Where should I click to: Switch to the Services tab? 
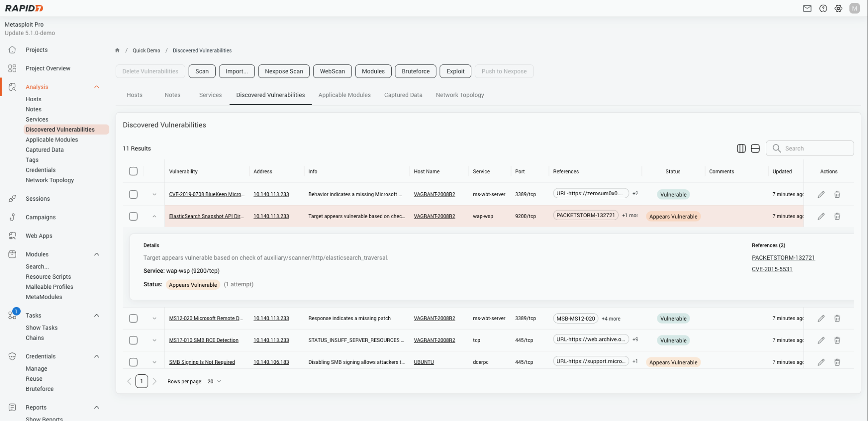pos(210,95)
